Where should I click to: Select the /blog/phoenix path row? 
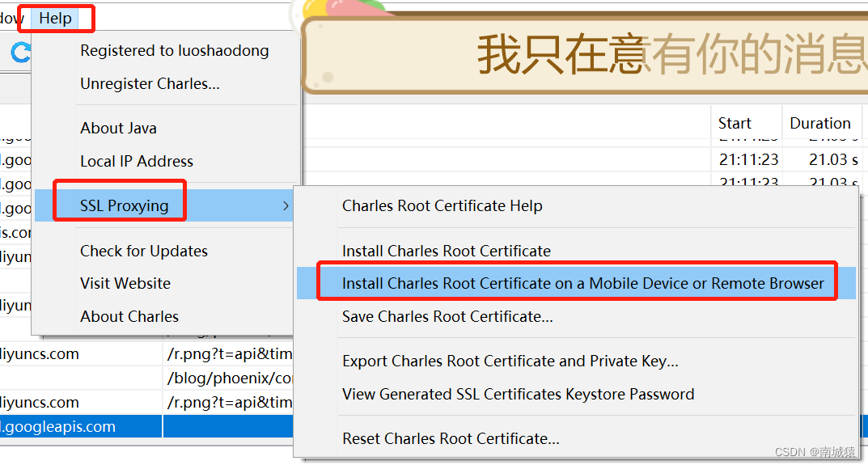click(230, 378)
